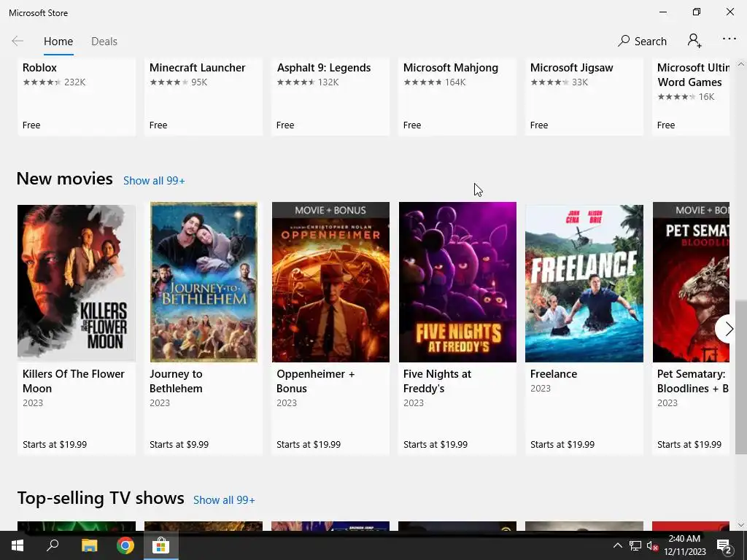Image resolution: width=747 pixels, height=560 pixels.
Task: Click Show all 99+ for Top-selling TV shows
Action: 224,500
